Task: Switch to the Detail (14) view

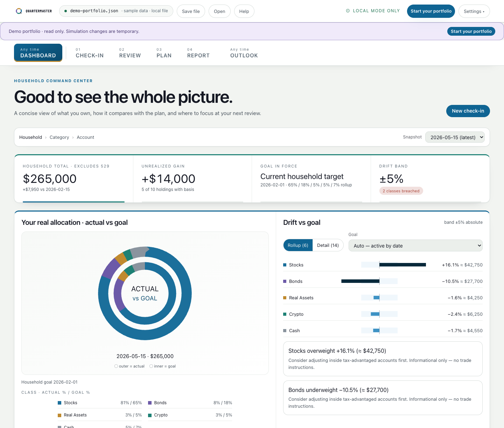Action: pos(328,245)
